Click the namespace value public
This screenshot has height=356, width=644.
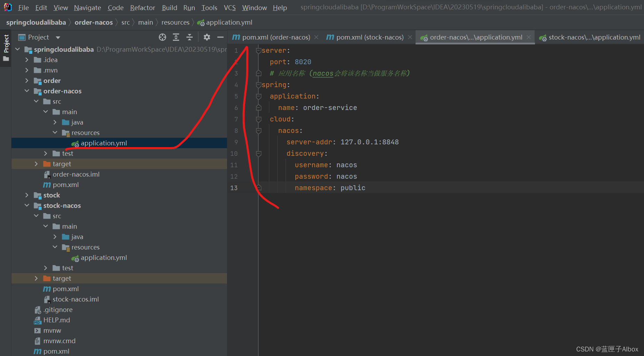click(353, 188)
